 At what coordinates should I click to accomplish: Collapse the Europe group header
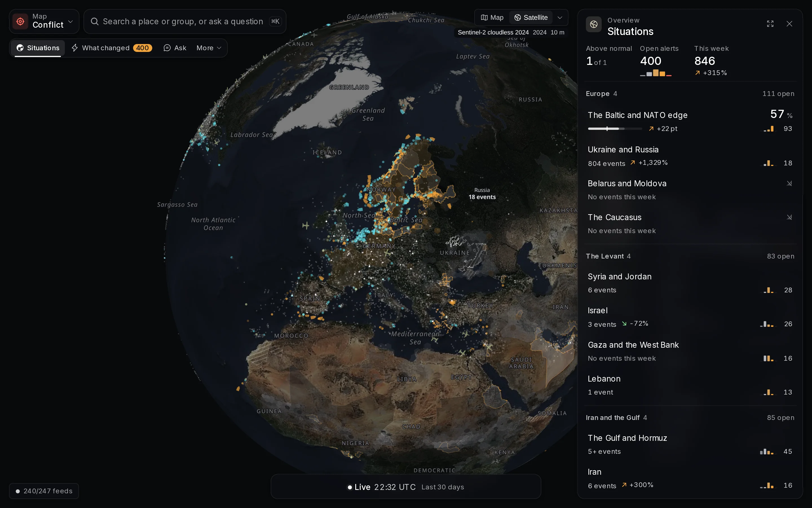(690, 94)
